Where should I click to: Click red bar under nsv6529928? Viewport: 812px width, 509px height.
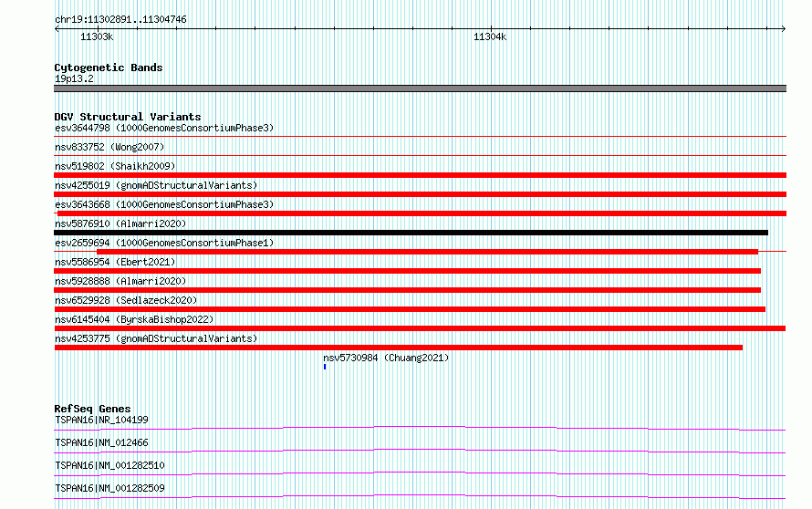click(x=410, y=309)
